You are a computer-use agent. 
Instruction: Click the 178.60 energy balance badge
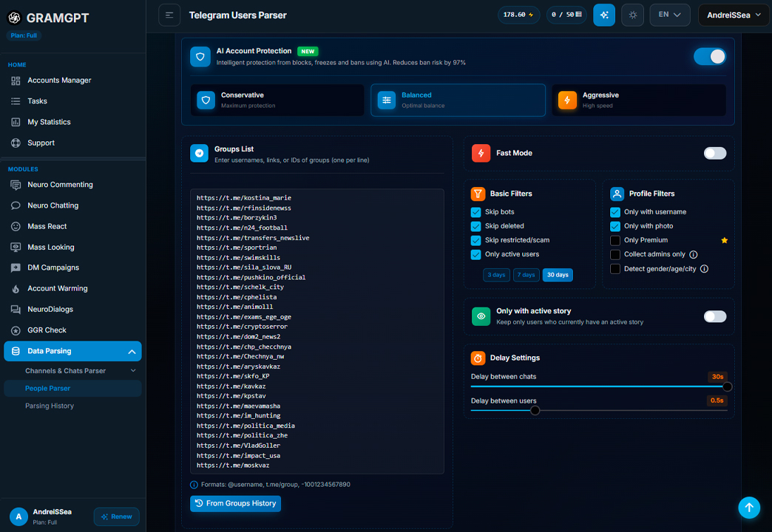point(518,15)
